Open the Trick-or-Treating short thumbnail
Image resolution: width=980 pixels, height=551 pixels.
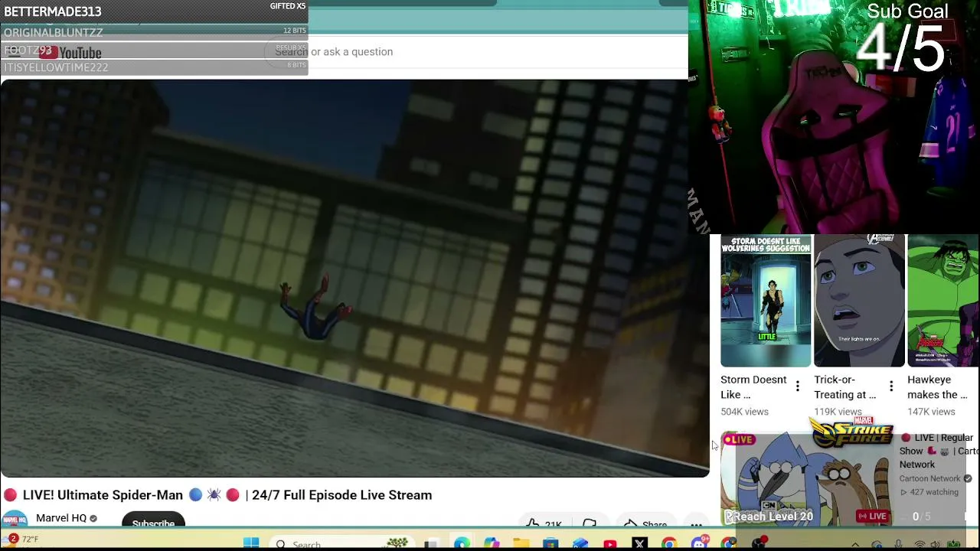[x=859, y=302]
